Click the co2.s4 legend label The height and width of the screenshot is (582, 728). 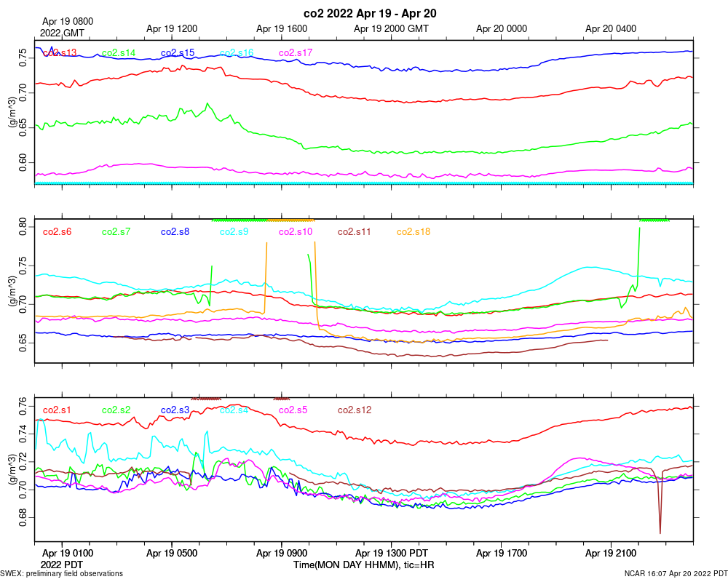point(234,410)
